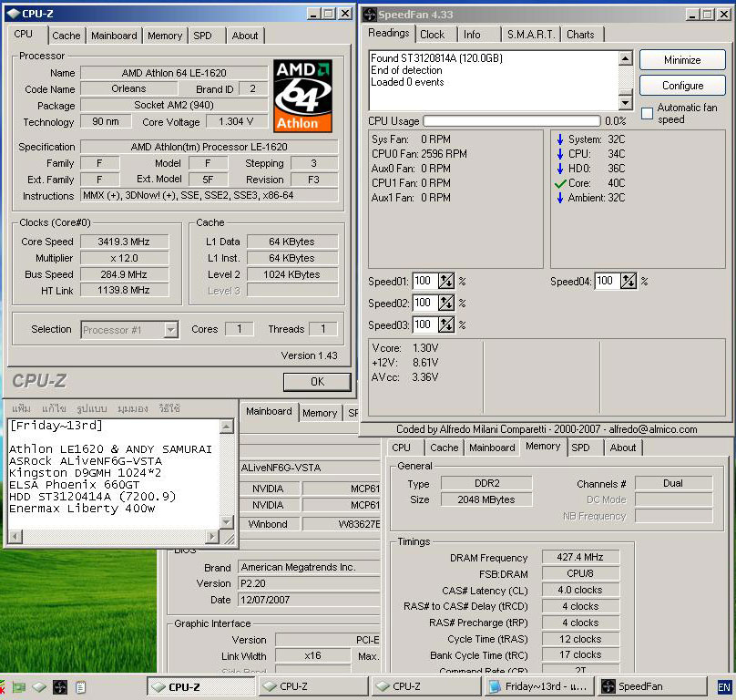Click the CPU Usage progress bar
736x700 pixels.
pyautogui.click(x=512, y=121)
